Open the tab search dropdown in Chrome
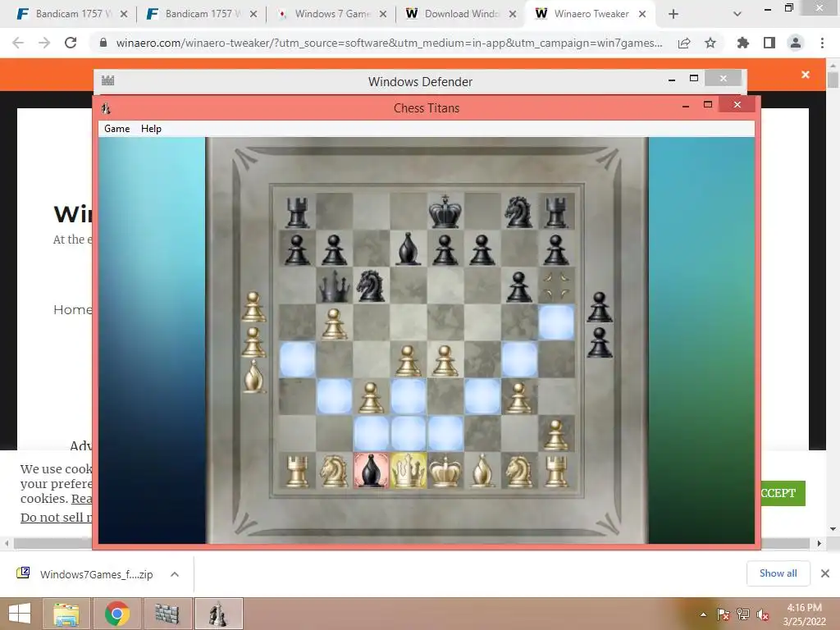840x630 pixels. coord(737,15)
